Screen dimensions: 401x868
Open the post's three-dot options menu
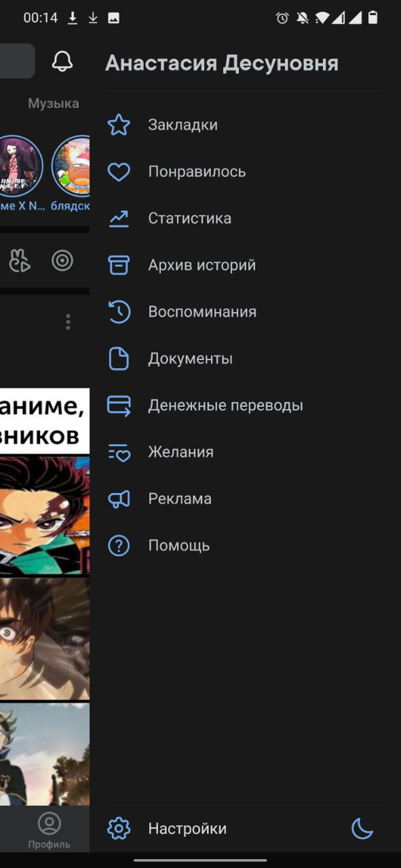[68, 322]
